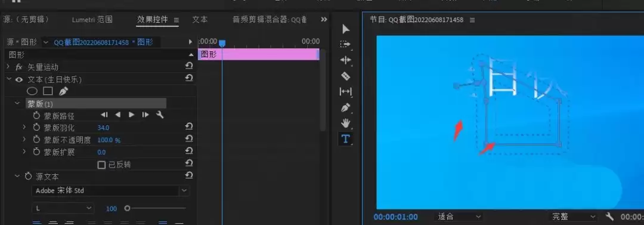Toggle animation stopwatch for 蒙版扩展
This screenshot has height=225, width=644.
tap(36, 152)
